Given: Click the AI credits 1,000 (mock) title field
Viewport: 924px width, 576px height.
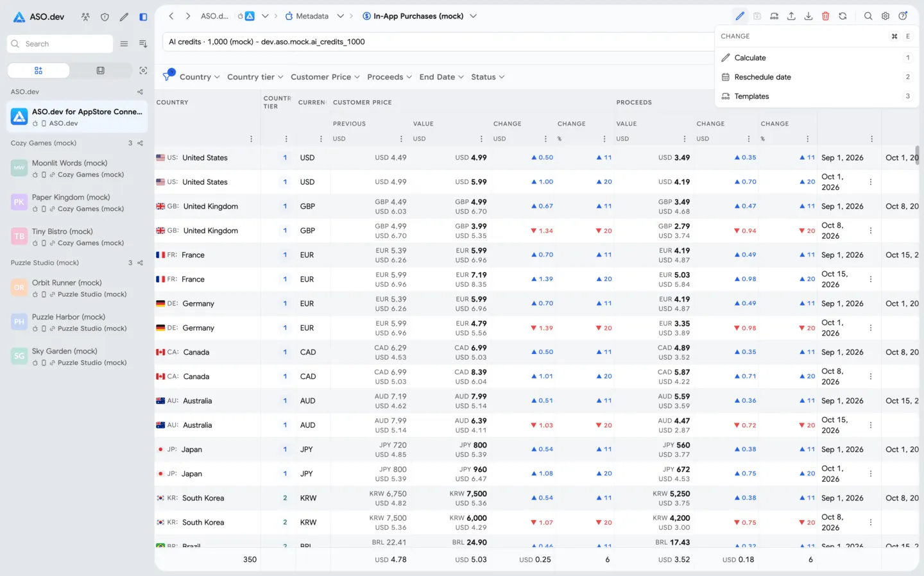Looking at the screenshot, I should click(438, 42).
